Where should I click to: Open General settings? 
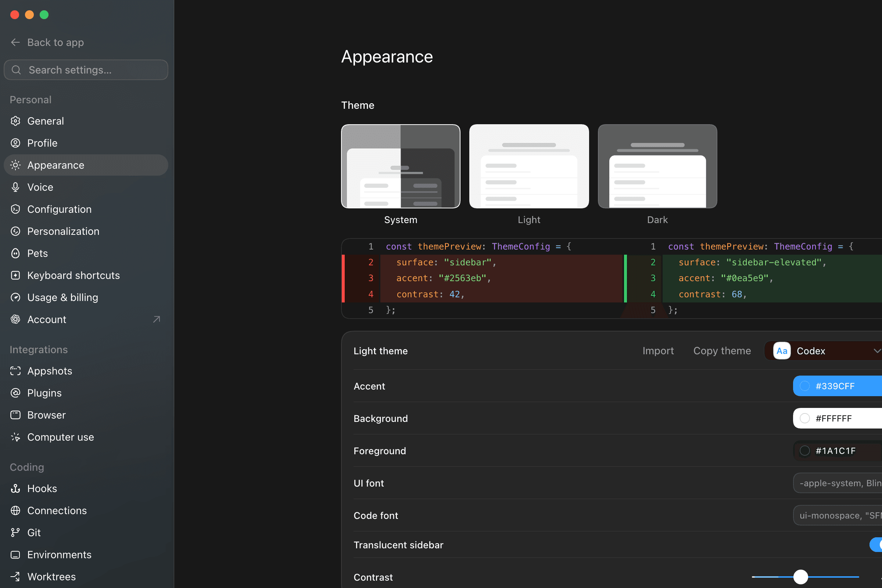(x=86, y=121)
